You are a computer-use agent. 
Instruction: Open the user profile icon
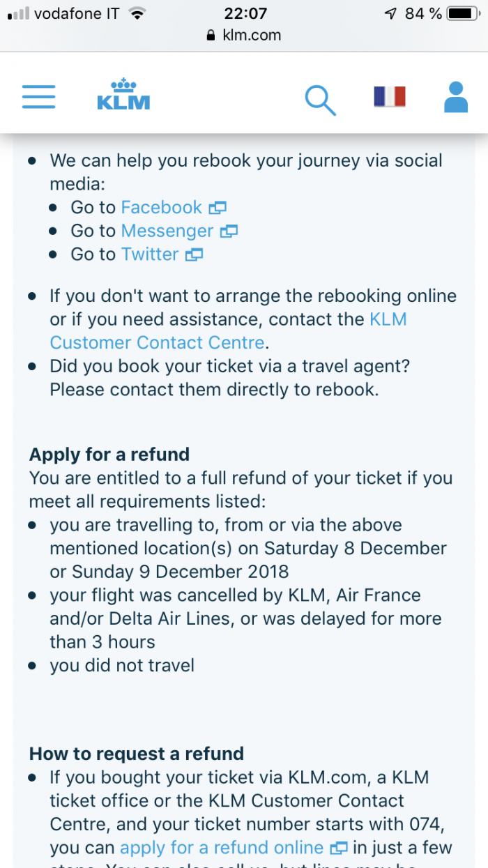pos(456,97)
